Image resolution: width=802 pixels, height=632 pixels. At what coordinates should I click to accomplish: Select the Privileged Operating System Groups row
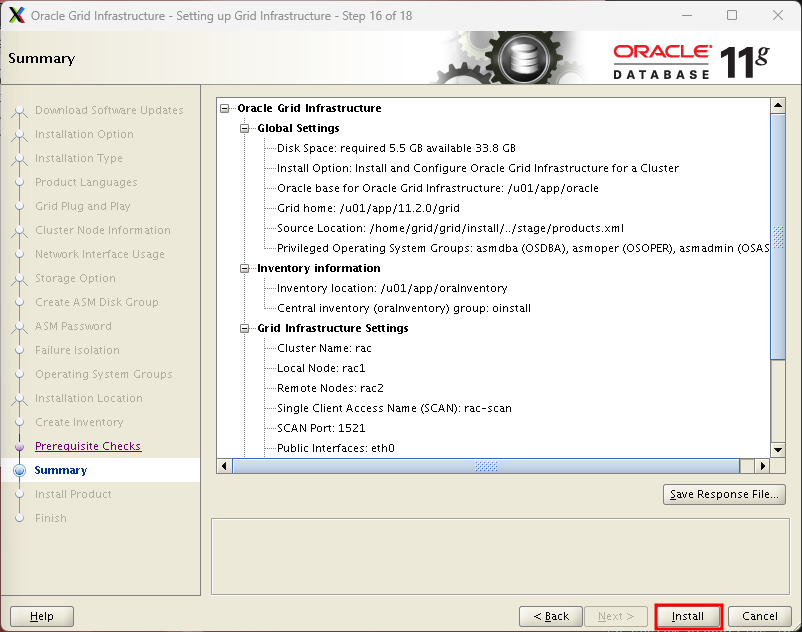(523, 248)
